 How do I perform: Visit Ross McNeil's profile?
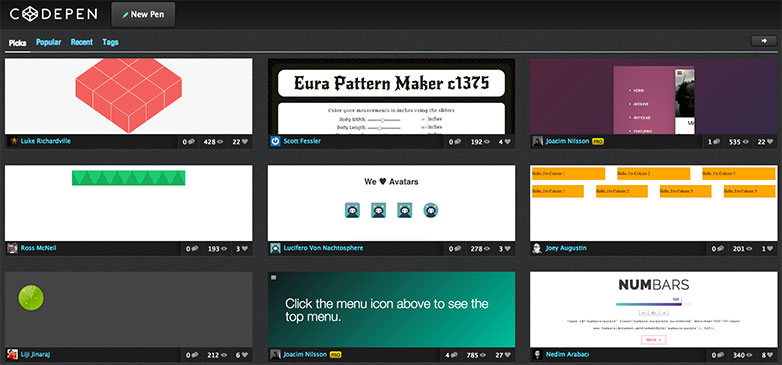(38, 248)
